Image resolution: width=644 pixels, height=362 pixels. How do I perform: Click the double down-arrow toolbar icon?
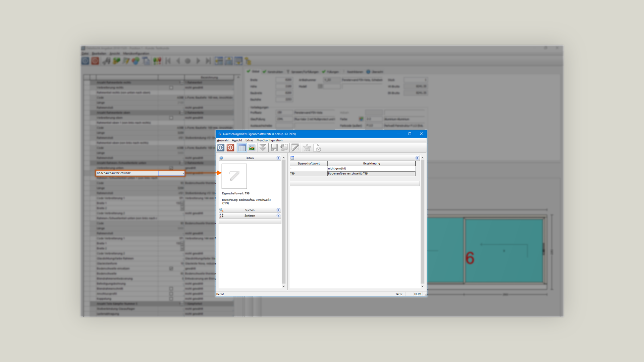pyautogui.click(x=263, y=148)
